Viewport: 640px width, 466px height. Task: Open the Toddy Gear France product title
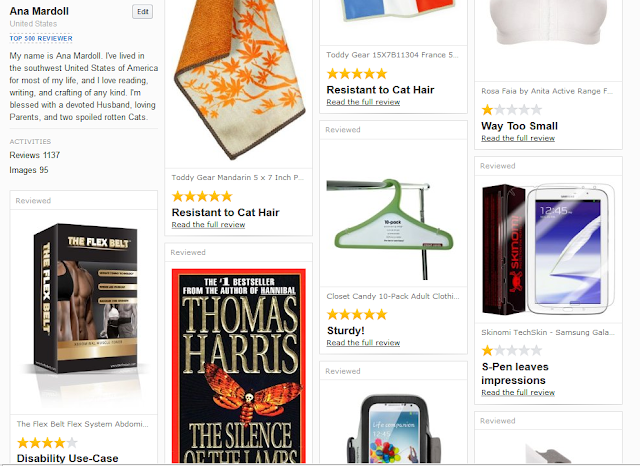392,55
